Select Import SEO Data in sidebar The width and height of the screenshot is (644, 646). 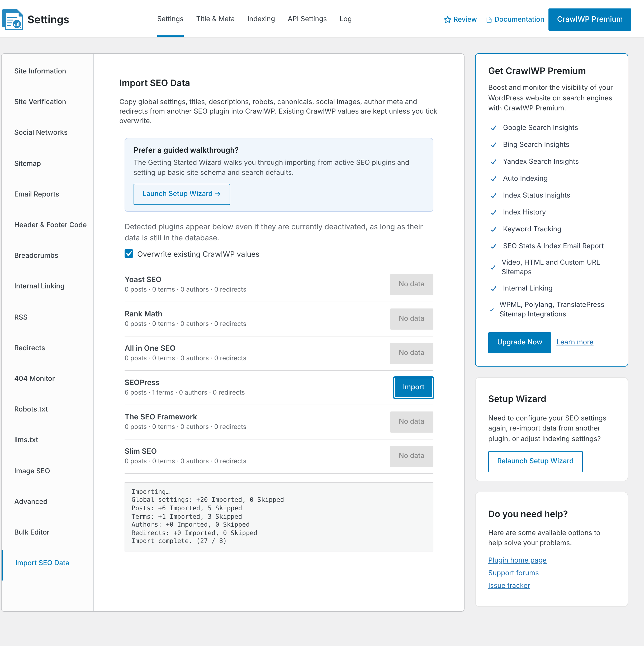point(42,563)
